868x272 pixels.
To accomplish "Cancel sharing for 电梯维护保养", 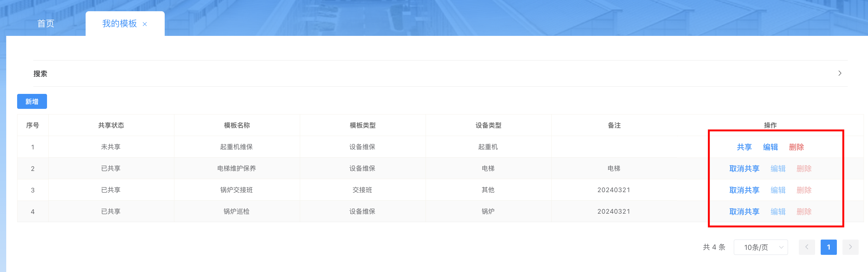I will click(744, 169).
